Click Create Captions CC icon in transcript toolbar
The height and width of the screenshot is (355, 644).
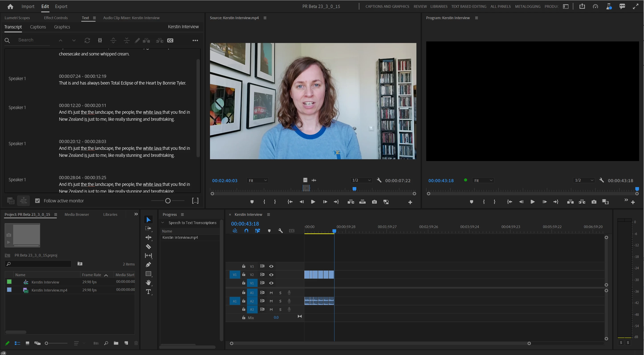[170, 40]
